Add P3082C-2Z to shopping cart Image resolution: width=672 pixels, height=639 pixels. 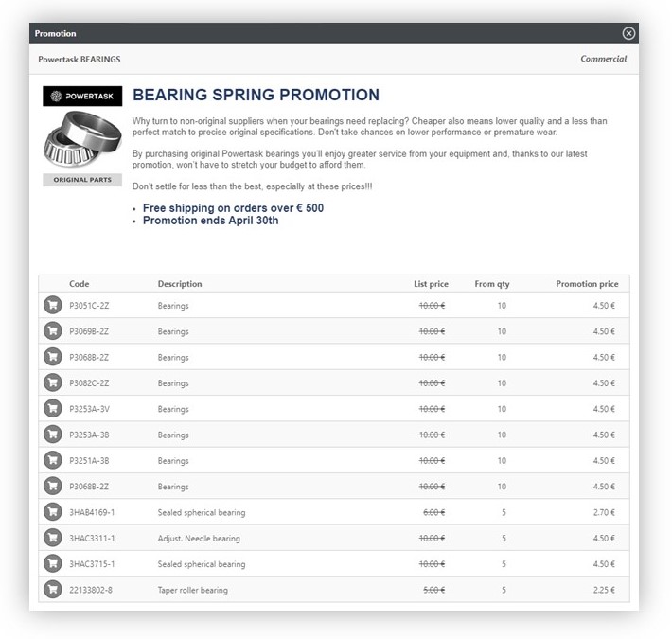click(x=53, y=382)
